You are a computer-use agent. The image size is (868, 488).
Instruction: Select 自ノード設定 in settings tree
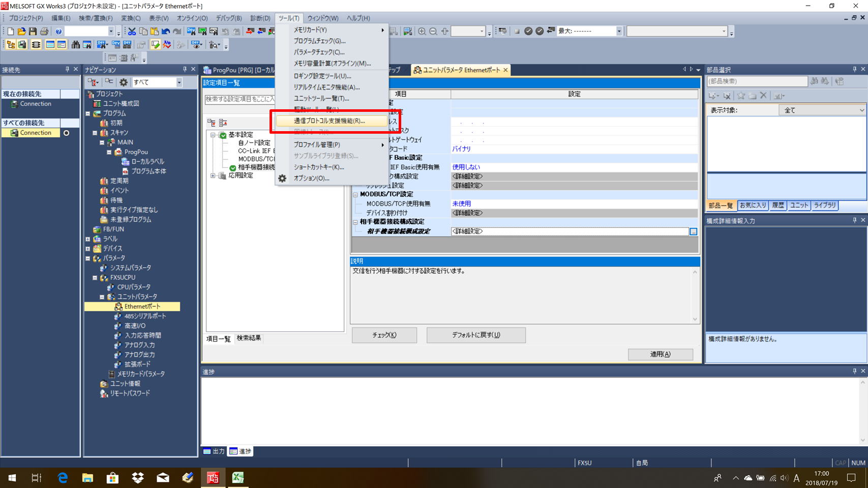pyautogui.click(x=254, y=143)
